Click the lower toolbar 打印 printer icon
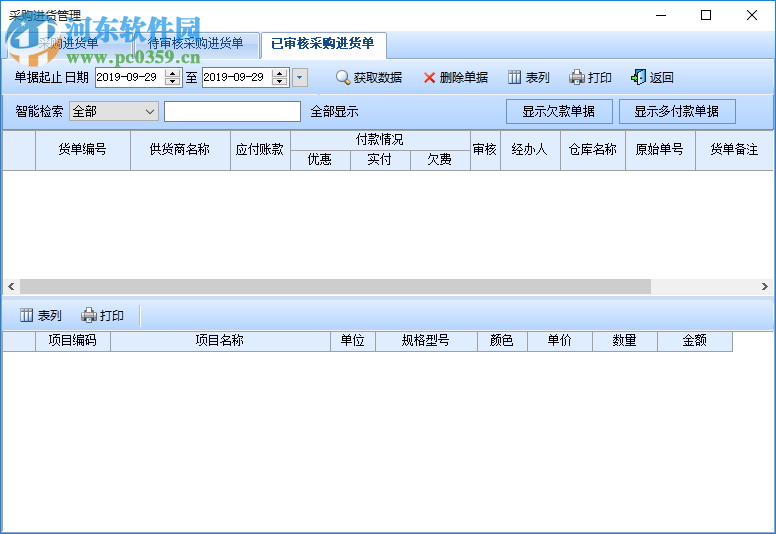The width and height of the screenshot is (776, 534). tap(89, 315)
